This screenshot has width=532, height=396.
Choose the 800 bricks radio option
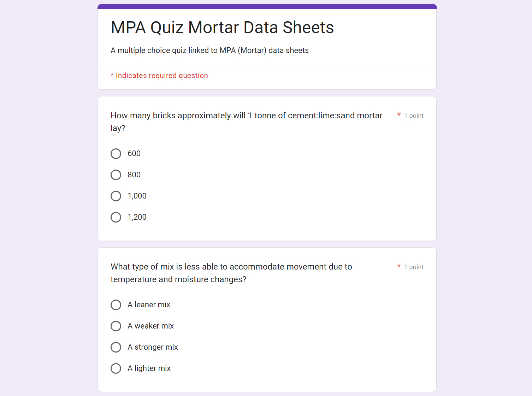click(x=116, y=175)
